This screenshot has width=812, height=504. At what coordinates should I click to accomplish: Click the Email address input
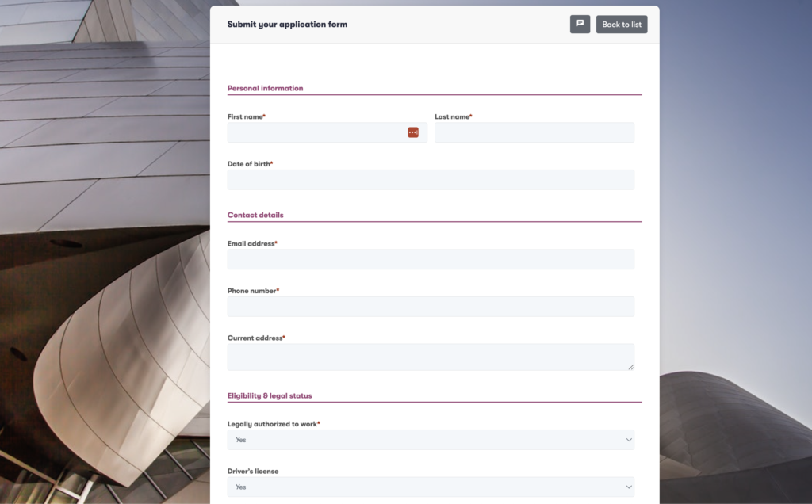[x=431, y=259]
